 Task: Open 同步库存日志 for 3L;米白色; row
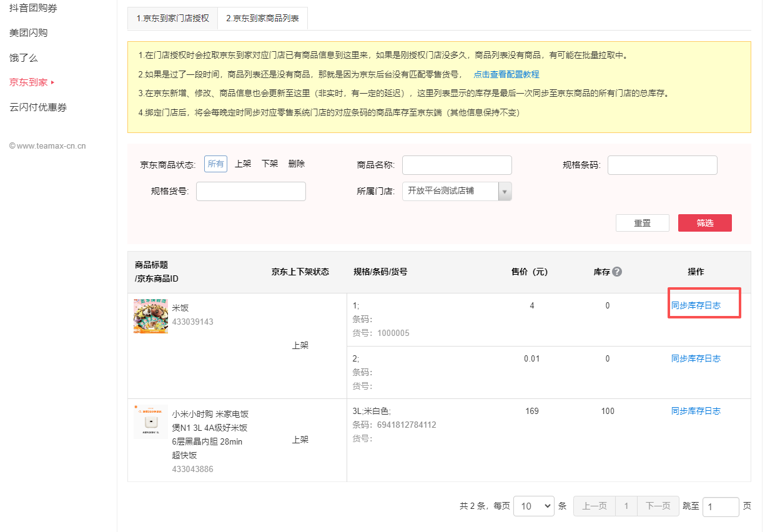click(x=696, y=411)
